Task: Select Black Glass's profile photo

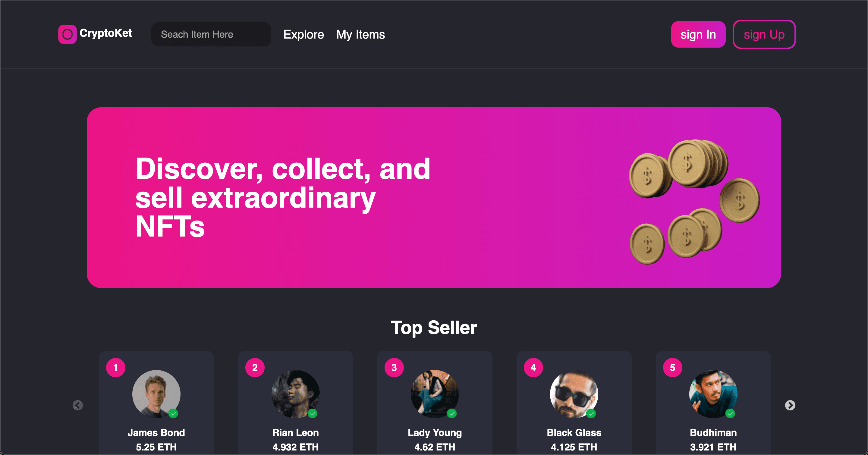Action: 574,394
